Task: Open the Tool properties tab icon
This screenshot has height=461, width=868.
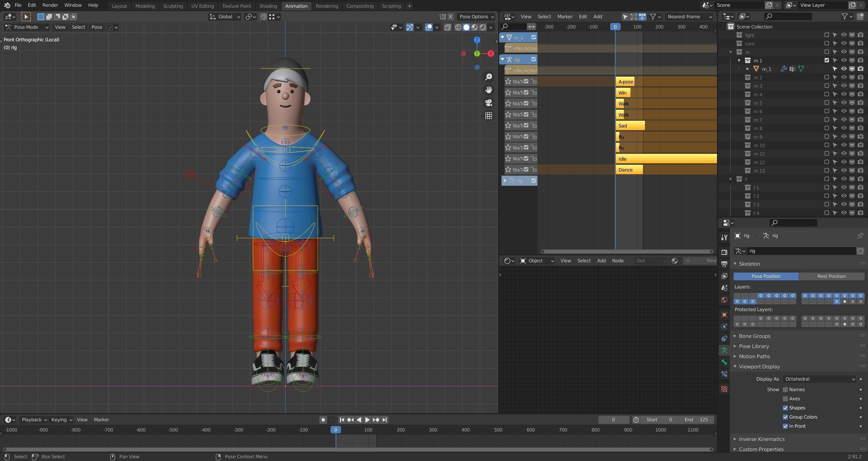Action: 724,237
